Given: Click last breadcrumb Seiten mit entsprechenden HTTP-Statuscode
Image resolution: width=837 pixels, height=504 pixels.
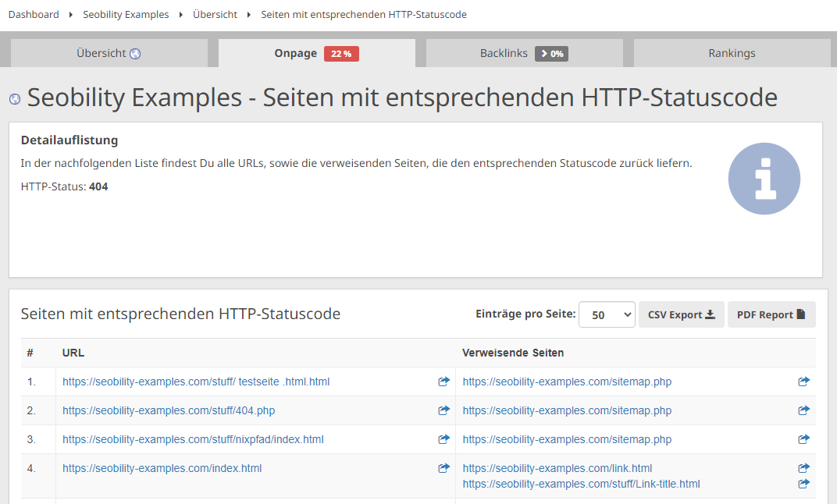Looking at the screenshot, I should [364, 14].
